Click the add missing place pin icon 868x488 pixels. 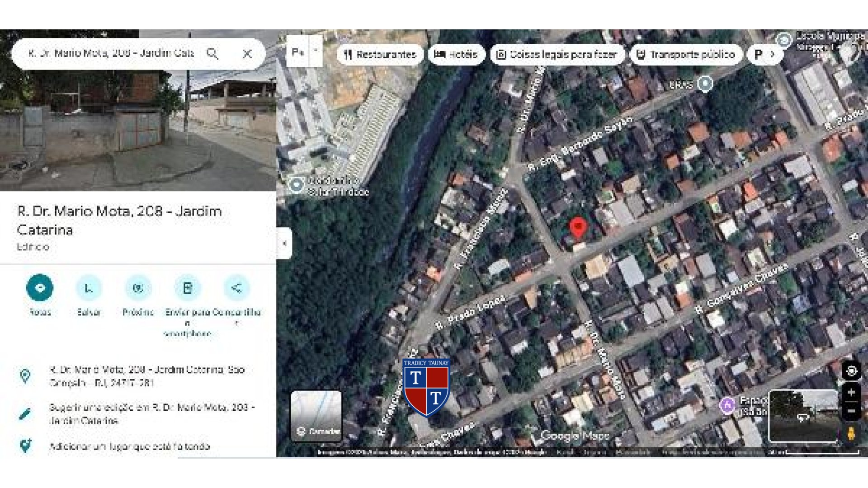pyautogui.click(x=25, y=446)
